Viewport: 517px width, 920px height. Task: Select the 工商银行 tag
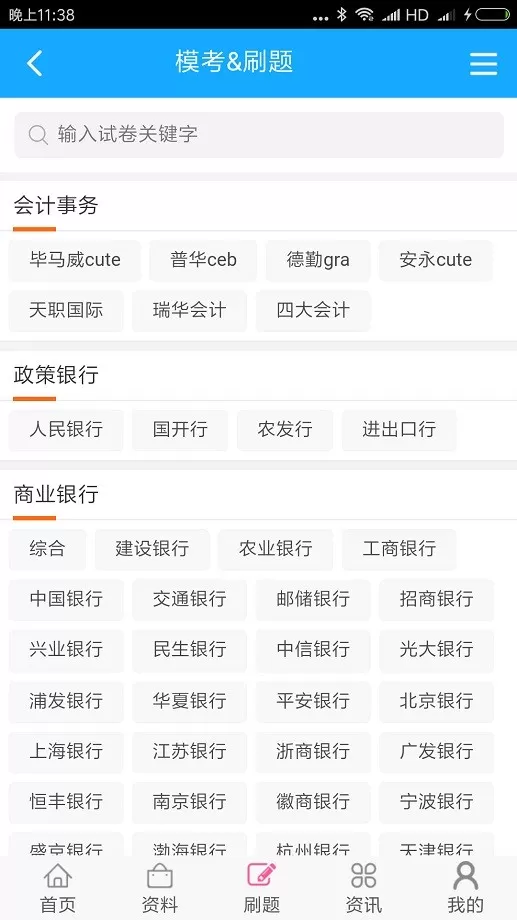398,549
